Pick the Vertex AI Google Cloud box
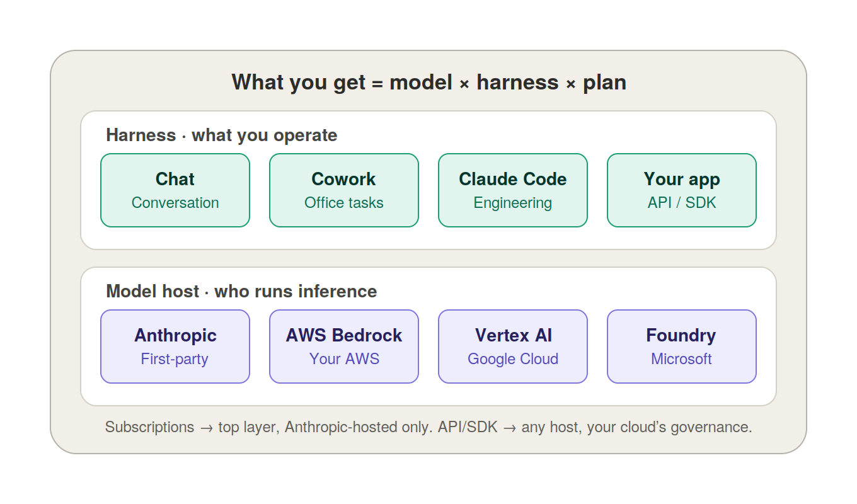 pos(513,346)
